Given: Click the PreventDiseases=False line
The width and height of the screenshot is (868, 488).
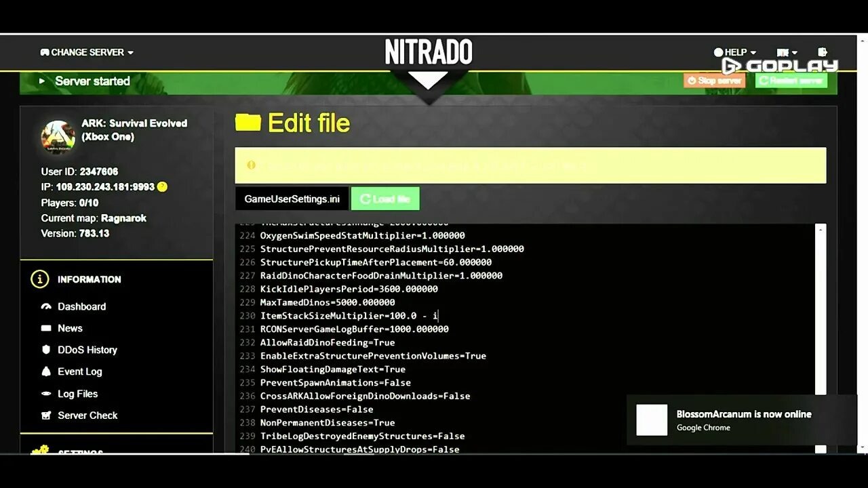Looking at the screenshot, I should coord(317,409).
